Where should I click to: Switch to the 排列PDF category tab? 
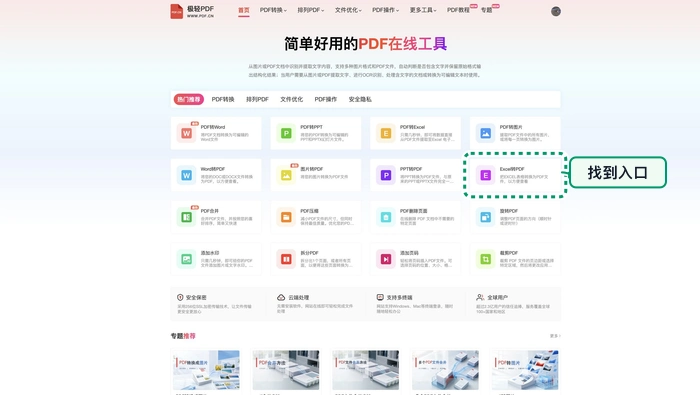[x=257, y=99]
